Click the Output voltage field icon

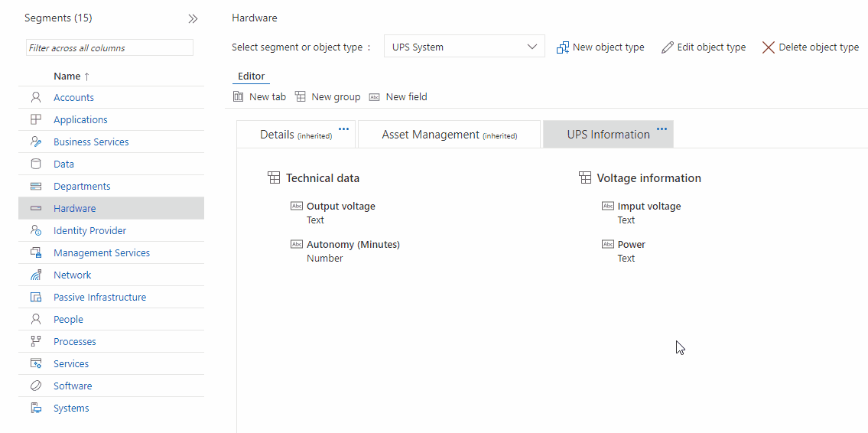[297, 206]
